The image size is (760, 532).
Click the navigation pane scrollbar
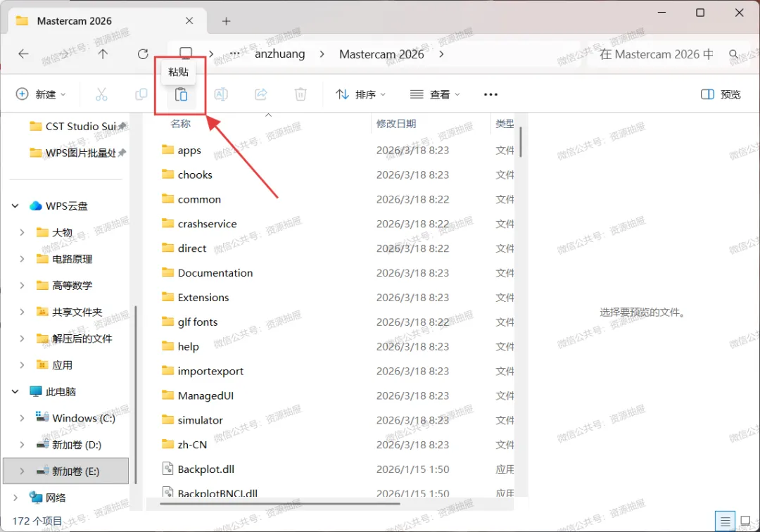coord(136,394)
